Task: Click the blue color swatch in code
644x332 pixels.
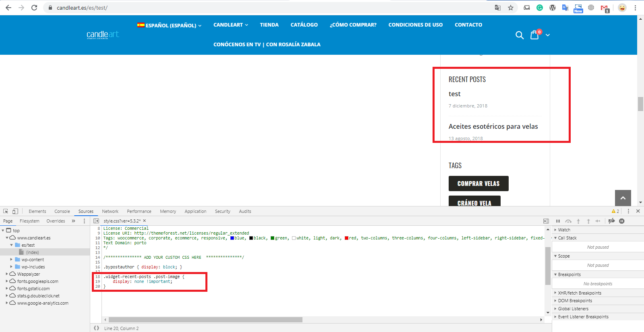Action: pyautogui.click(x=232, y=238)
